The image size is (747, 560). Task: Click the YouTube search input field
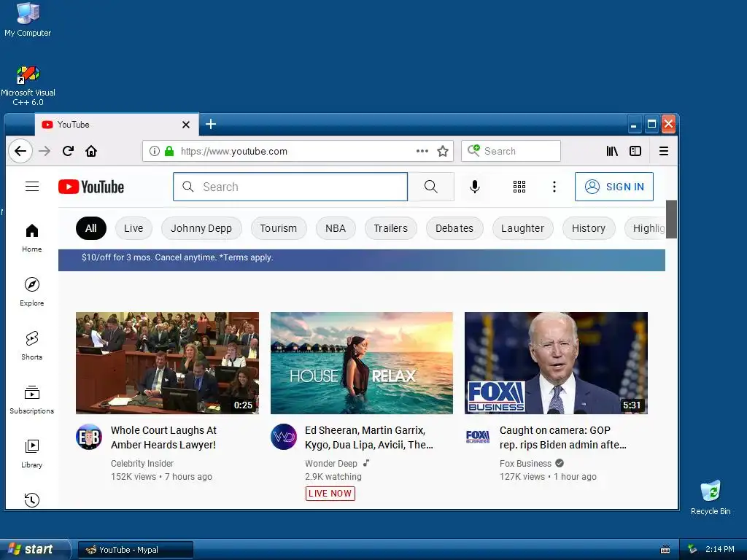point(290,187)
